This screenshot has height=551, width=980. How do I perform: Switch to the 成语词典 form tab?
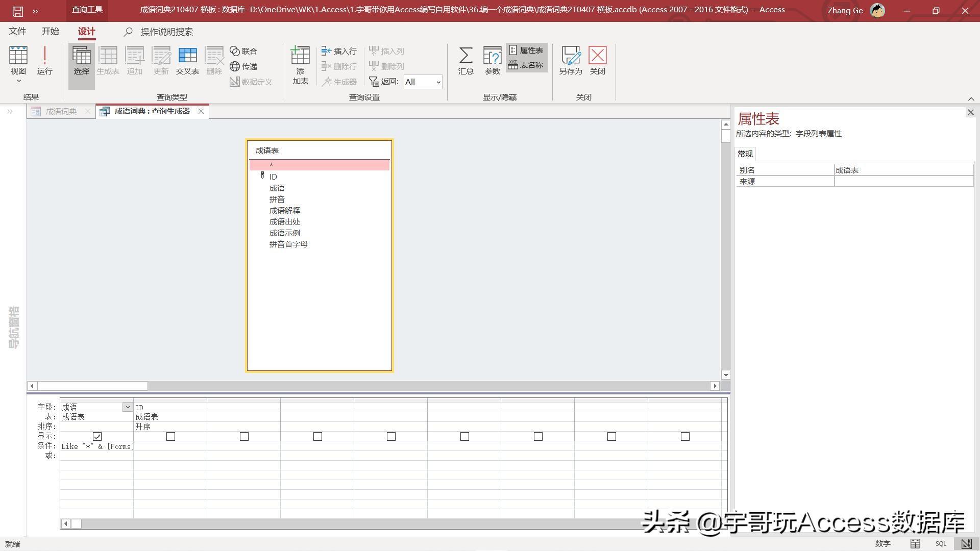[x=60, y=111]
